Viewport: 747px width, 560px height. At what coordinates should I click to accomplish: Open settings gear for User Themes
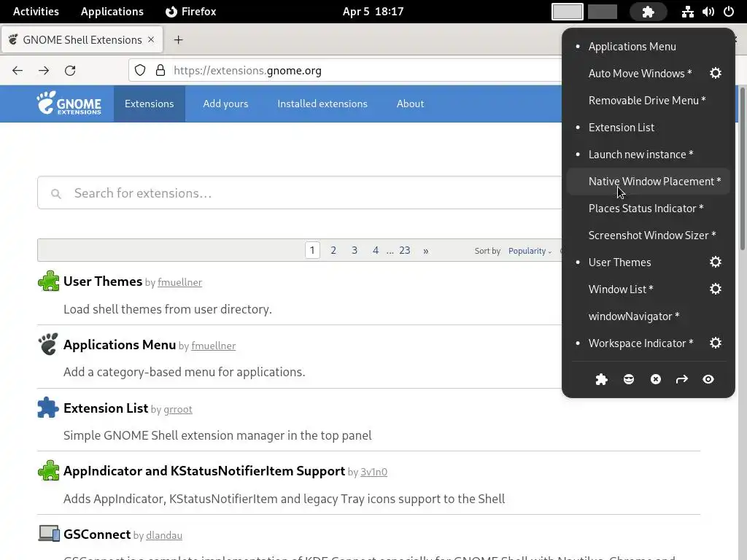coord(715,262)
